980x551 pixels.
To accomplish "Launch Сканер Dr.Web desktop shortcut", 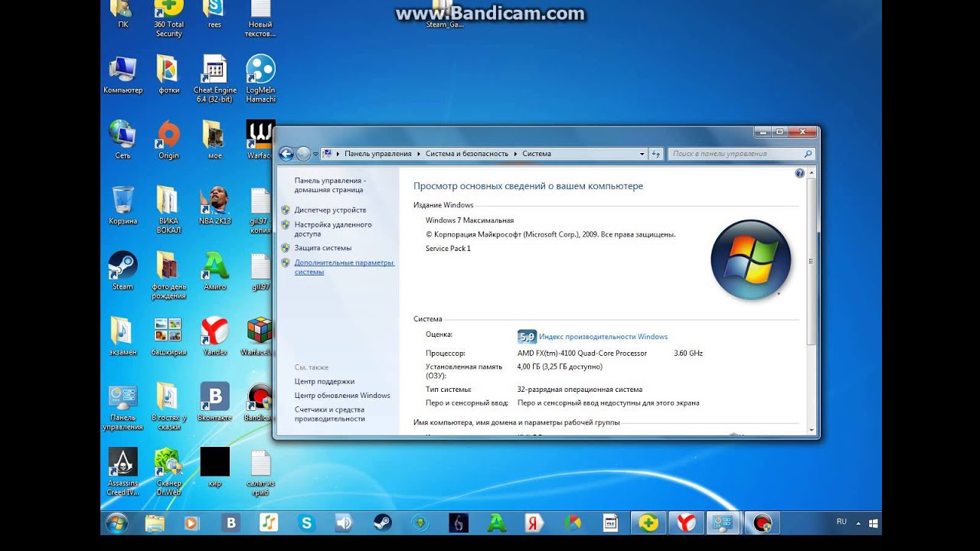I will click(x=168, y=472).
